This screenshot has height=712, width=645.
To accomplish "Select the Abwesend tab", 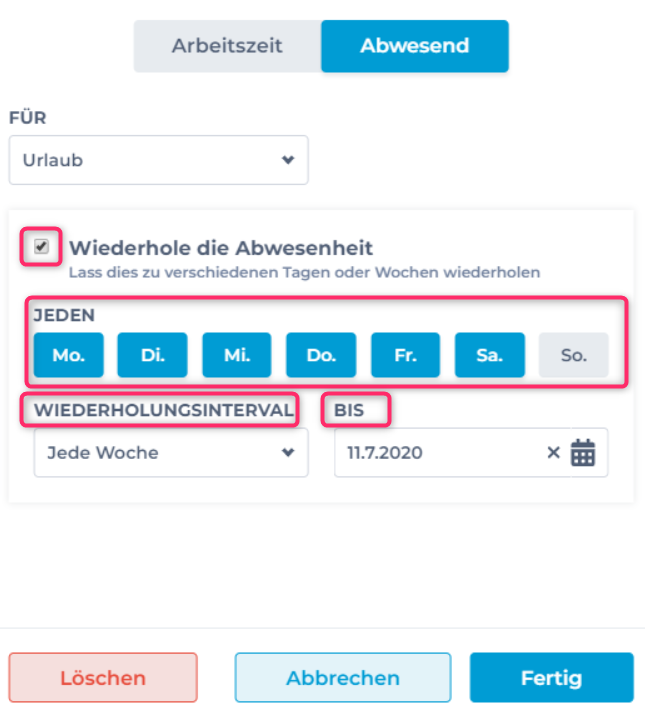I will click(415, 46).
